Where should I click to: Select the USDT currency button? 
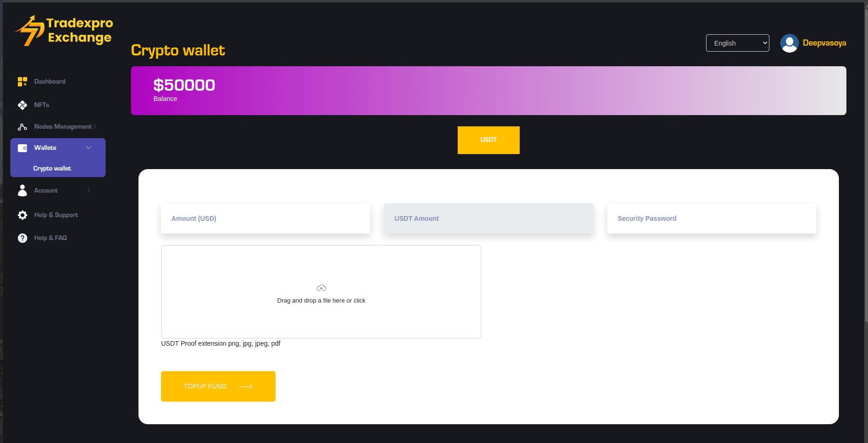pyautogui.click(x=489, y=140)
